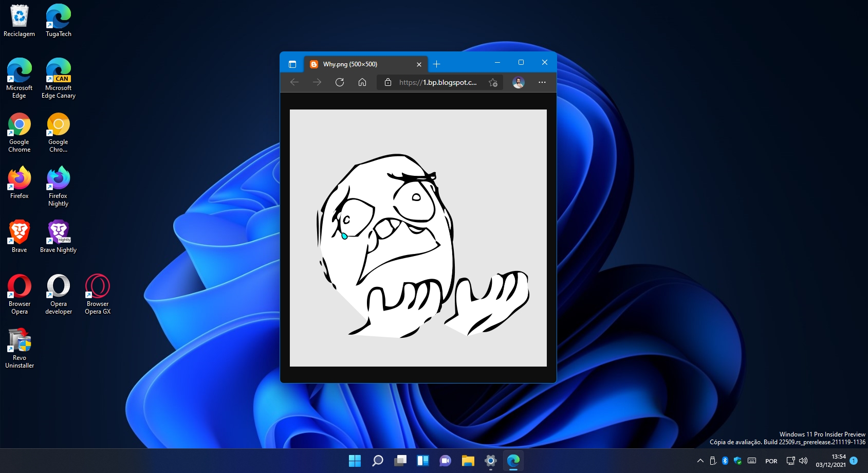The height and width of the screenshot is (473, 868).
Task: Go forward in the Edge browser
Action: [317, 82]
